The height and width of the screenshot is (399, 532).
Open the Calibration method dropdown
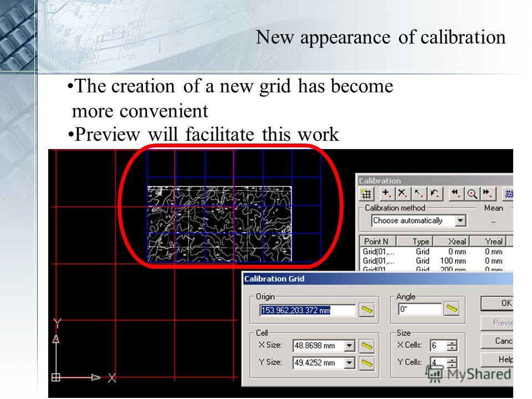[x=460, y=221]
